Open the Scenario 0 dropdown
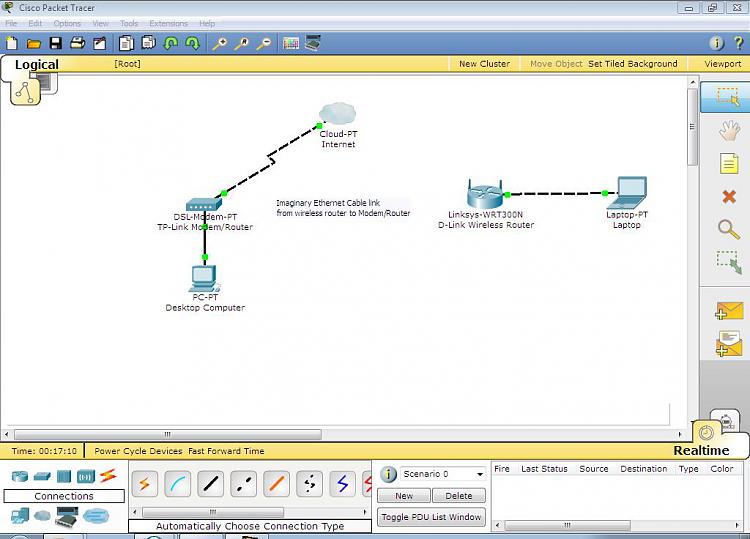This screenshot has width=750, height=539. click(x=442, y=474)
